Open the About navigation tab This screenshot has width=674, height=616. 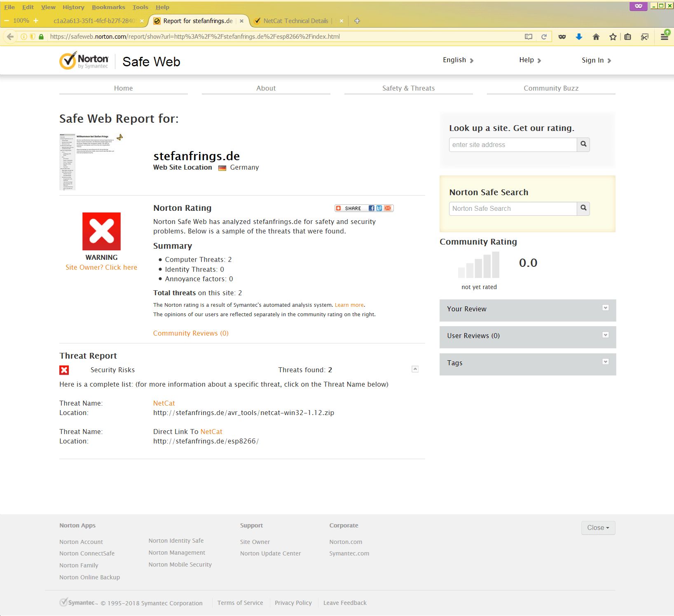coord(266,88)
